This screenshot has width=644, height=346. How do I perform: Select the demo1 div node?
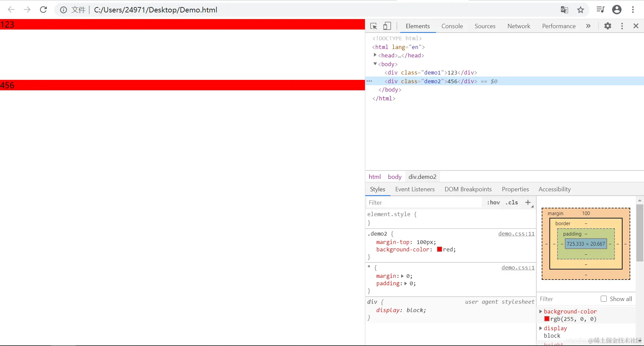pyautogui.click(x=431, y=72)
